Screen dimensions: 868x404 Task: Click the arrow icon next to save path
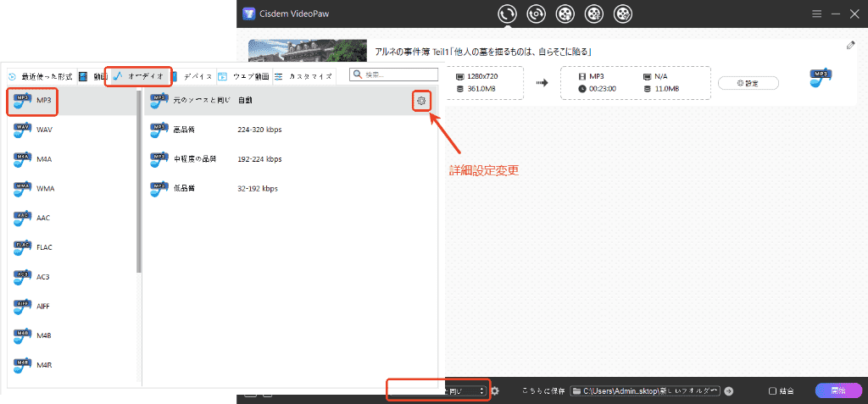pyautogui.click(x=728, y=390)
